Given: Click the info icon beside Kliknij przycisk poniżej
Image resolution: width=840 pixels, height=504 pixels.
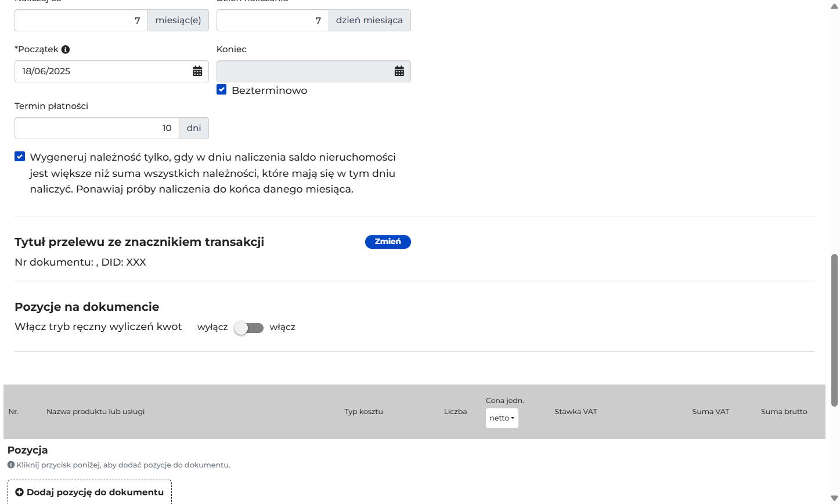Looking at the screenshot, I should coord(11,465).
